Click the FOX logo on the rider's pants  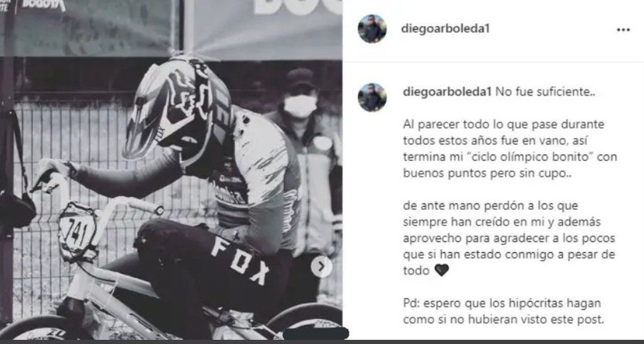[241, 261]
